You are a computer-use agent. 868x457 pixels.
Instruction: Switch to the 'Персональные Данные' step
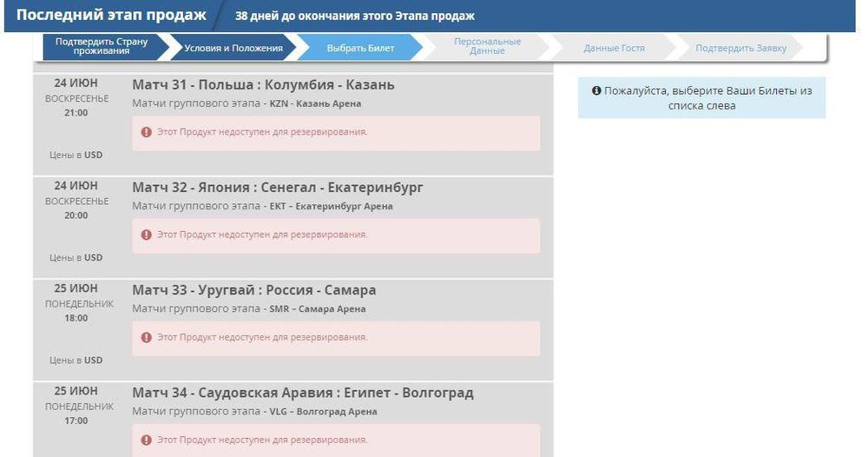(x=487, y=47)
